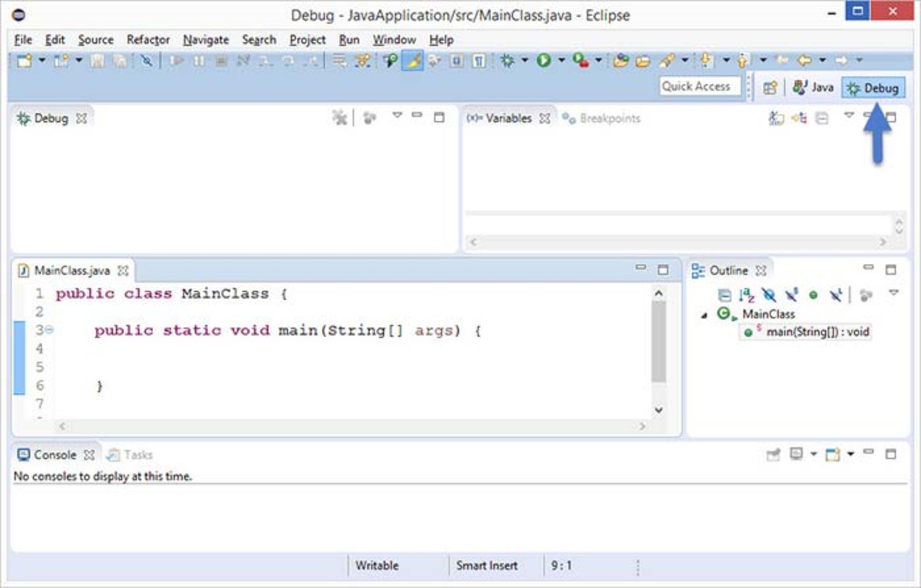Open the Back history dropdown arrow

823,60
